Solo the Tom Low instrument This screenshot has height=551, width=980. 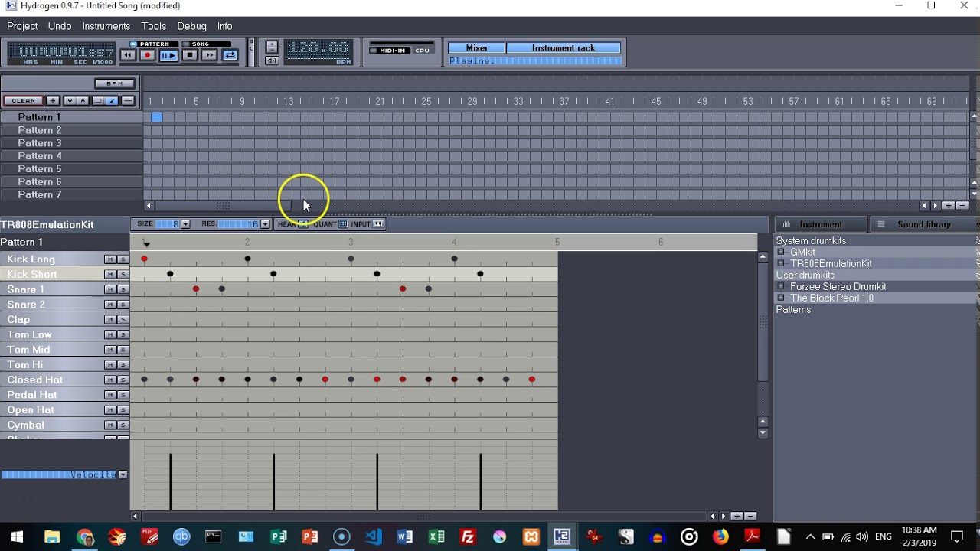coord(122,334)
